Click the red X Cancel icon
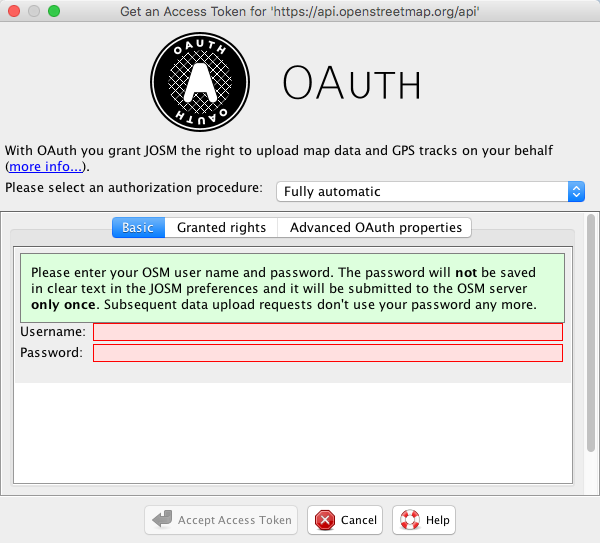Image resolution: width=600 pixels, height=543 pixels. (324, 520)
